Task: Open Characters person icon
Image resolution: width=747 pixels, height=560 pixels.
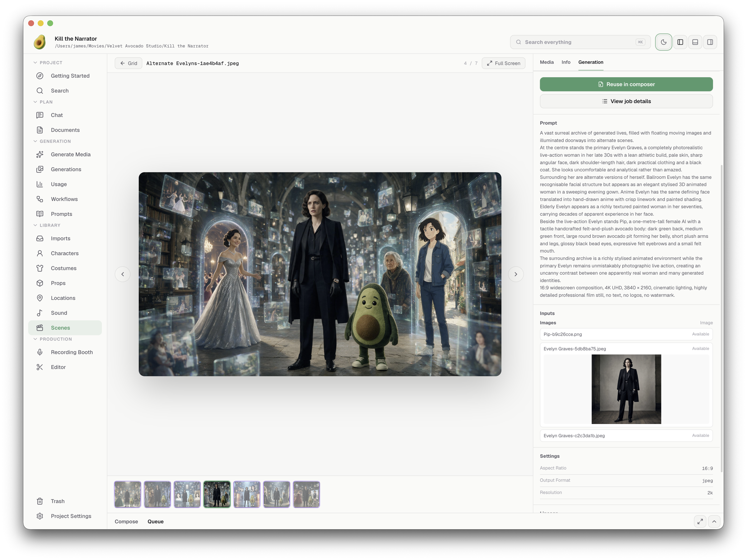Action: coord(40,253)
